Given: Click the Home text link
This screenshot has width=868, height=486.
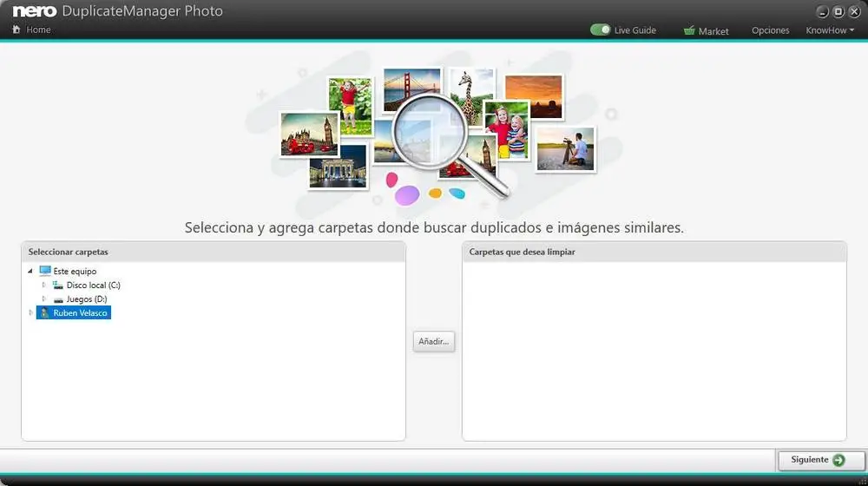Looking at the screenshot, I should point(38,30).
